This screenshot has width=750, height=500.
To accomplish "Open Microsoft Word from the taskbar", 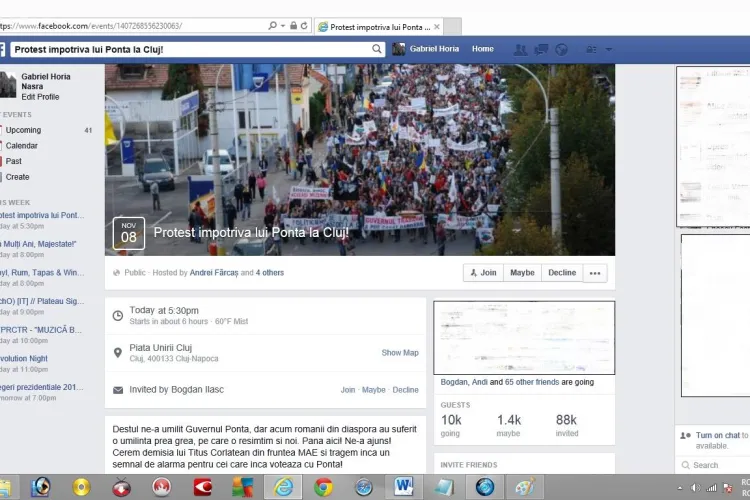I will tap(404, 487).
